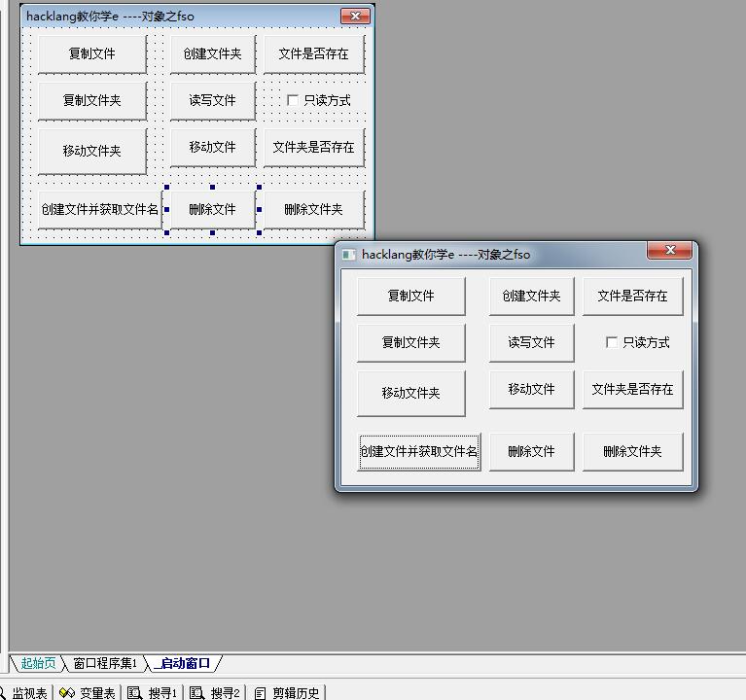
Task: Open the 搜寻2 search results tab
Action: 215,693
